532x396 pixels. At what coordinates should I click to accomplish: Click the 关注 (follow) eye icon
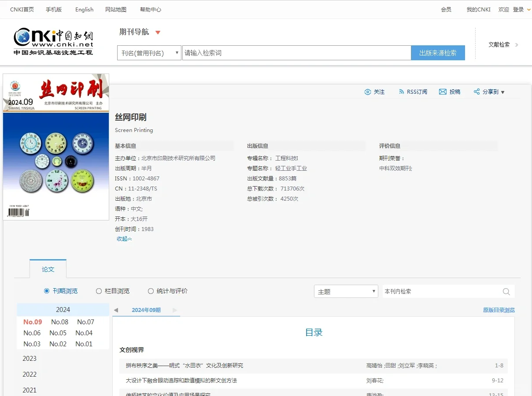(x=368, y=92)
